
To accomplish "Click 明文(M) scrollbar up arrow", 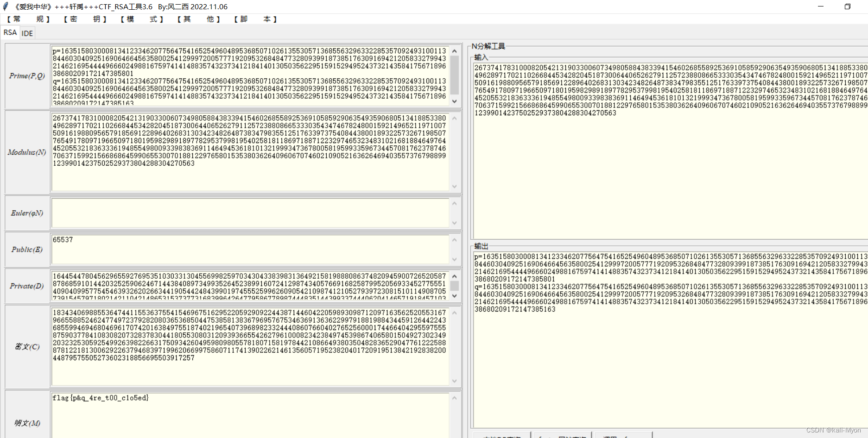I will (455, 398).
